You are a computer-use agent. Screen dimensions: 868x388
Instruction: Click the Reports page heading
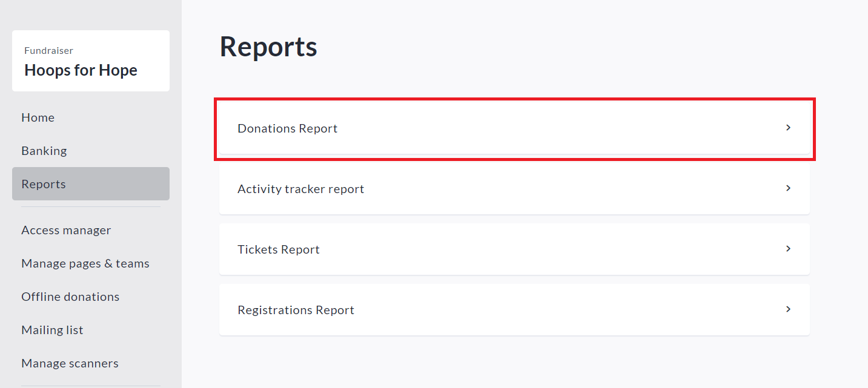pos(268,47)
